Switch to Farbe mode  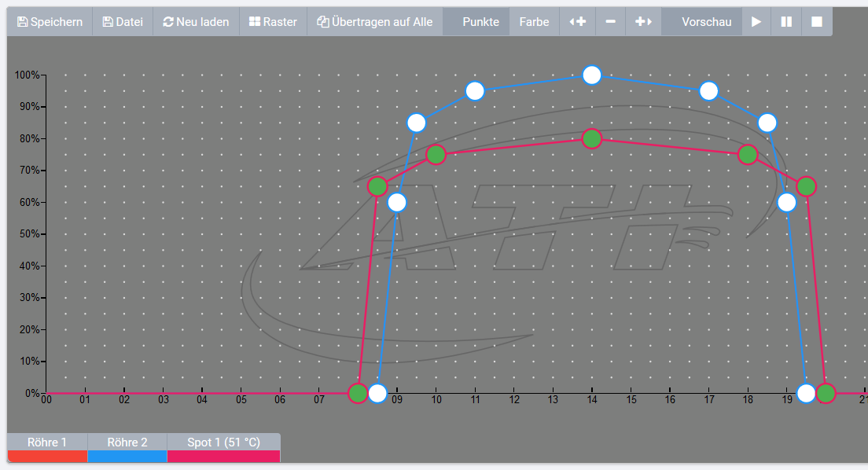tap(534, 22)
